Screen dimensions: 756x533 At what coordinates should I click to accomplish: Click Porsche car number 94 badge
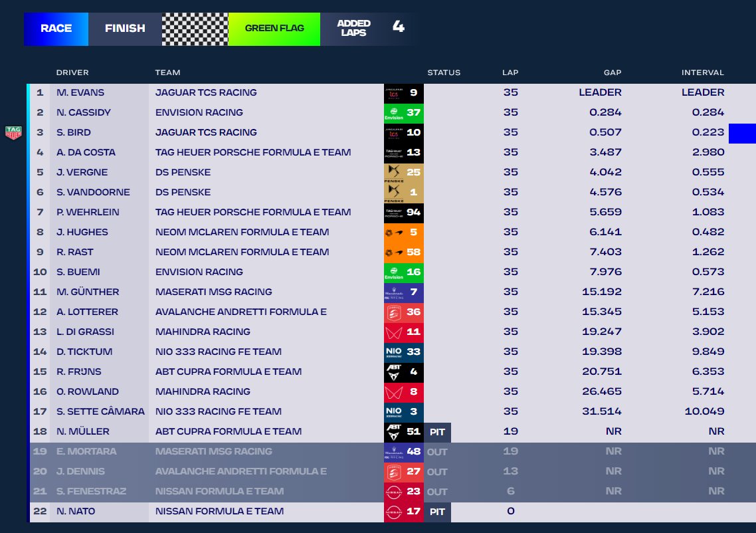403,213
